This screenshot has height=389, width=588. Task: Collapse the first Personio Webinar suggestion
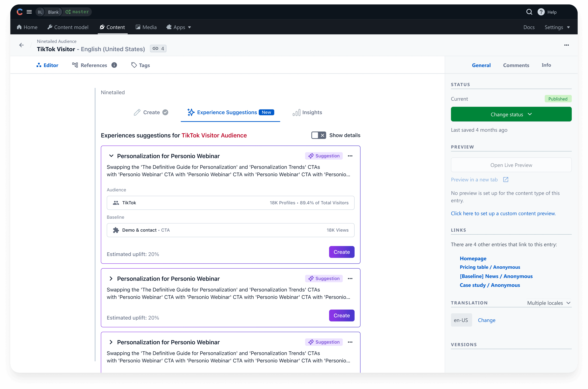(x=111, y=156)
